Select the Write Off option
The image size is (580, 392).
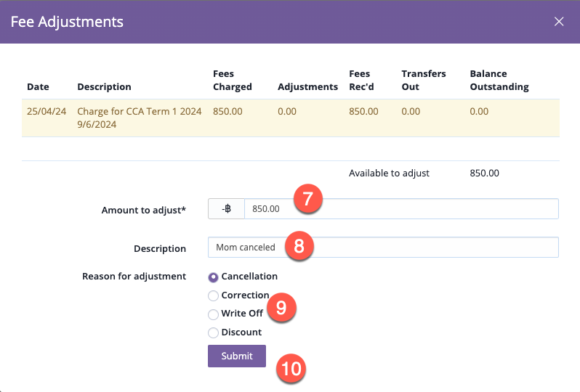click(213, 314)
